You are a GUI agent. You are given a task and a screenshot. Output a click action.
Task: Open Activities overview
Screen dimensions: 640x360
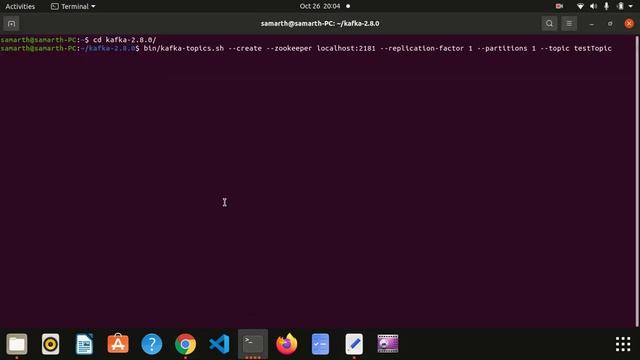pos(20,6)
